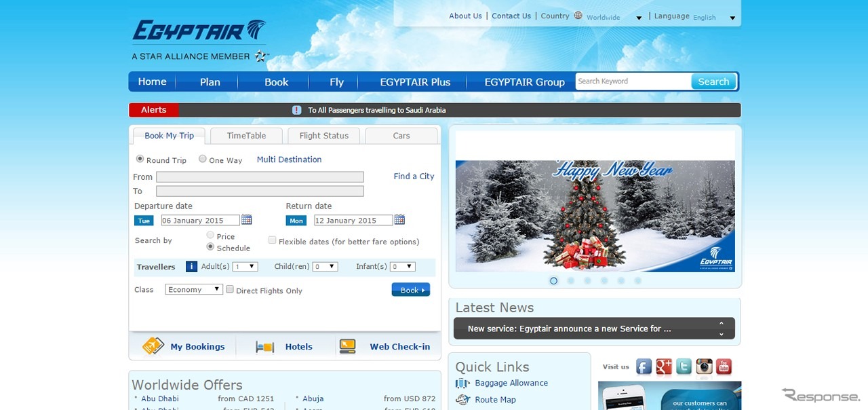Click the departure date field 06 January 2015
The image size is (868, 410).
[200, 221]
